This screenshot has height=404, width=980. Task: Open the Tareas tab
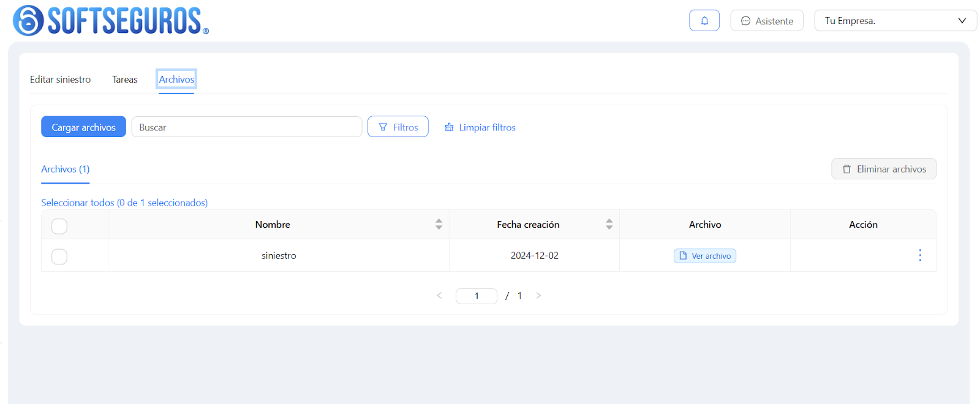click(x=125, y=80)
